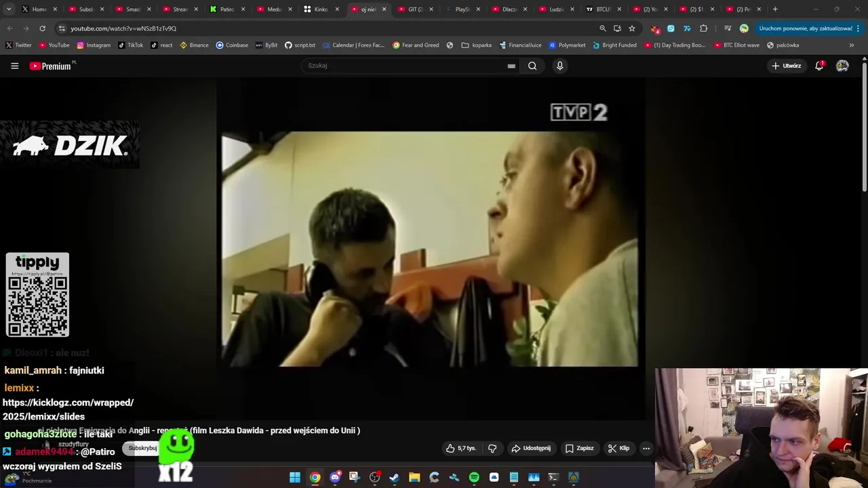Viewport: 868px width, 488px height.
Task: Start voice search with microphone icon
Action: [559, 66]
